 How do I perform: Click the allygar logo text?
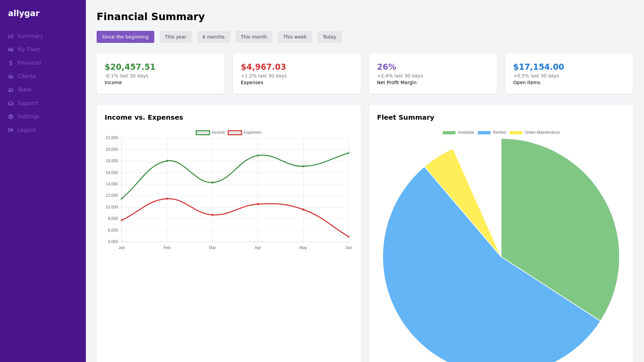(24, 13)
